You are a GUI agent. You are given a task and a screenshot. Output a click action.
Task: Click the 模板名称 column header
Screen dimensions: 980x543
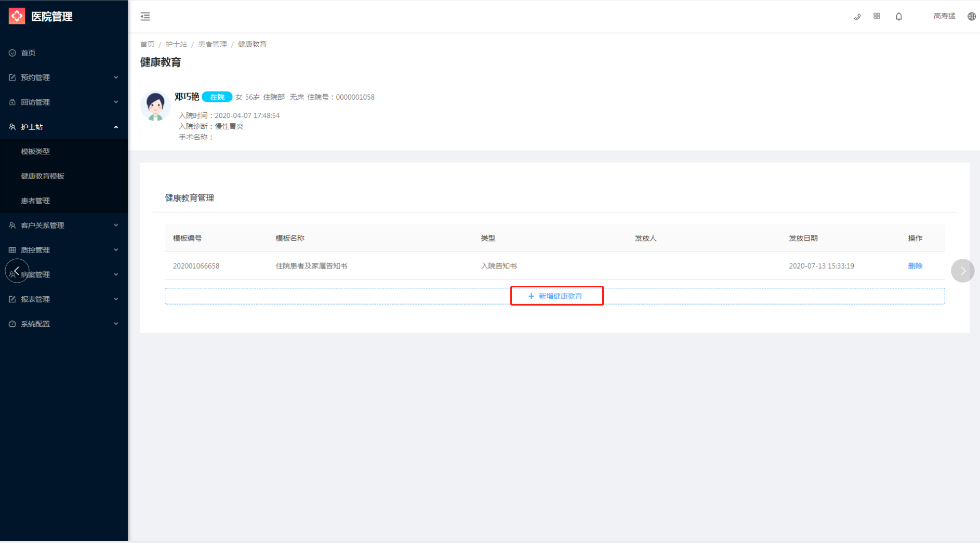click(290, 239)
